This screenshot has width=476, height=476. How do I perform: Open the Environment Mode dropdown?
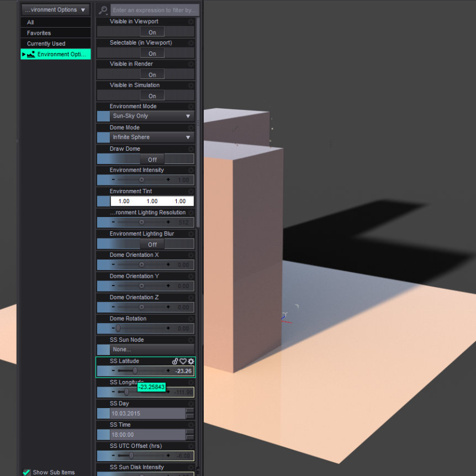click(x=152, y=116)
